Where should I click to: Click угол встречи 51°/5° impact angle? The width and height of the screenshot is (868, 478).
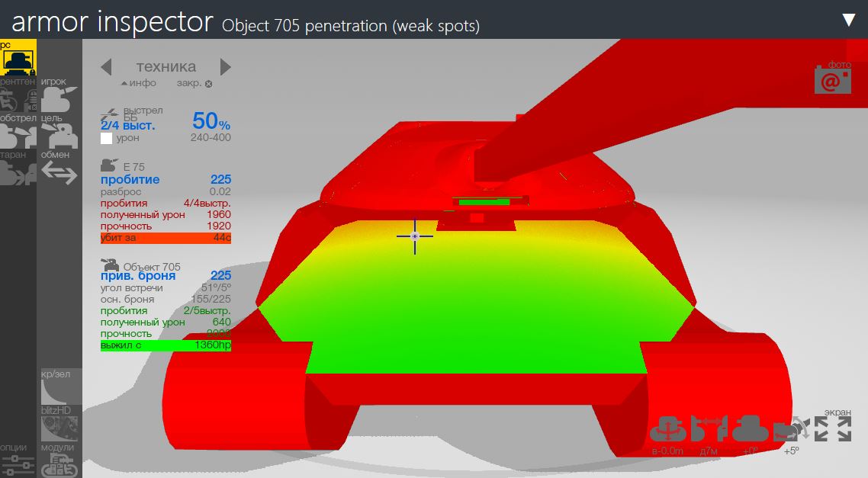coord(166,287)
